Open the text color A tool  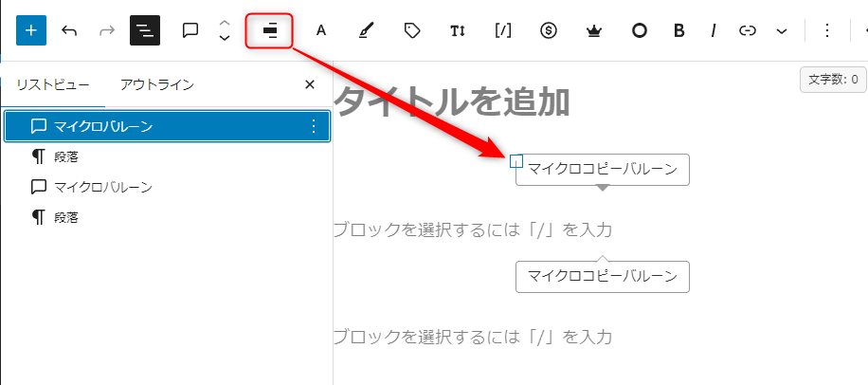320,30
